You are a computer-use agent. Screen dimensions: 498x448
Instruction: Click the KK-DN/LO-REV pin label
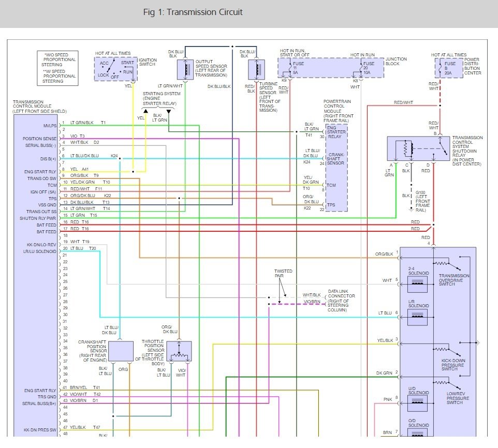(41, 245)
